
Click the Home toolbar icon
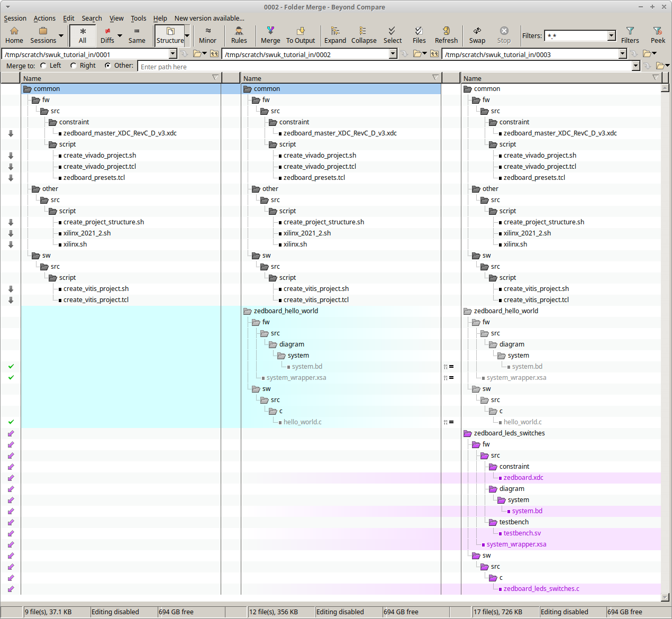click(x=14, y=35)
